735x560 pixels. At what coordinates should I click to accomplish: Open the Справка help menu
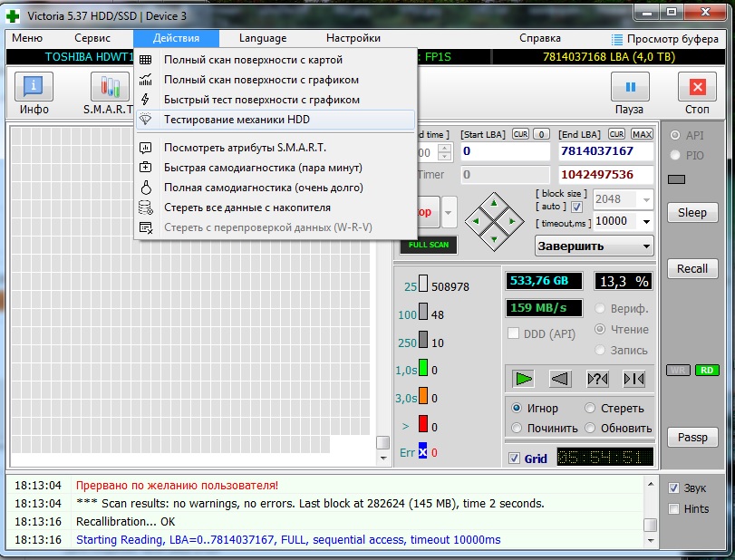pos(539,38)
